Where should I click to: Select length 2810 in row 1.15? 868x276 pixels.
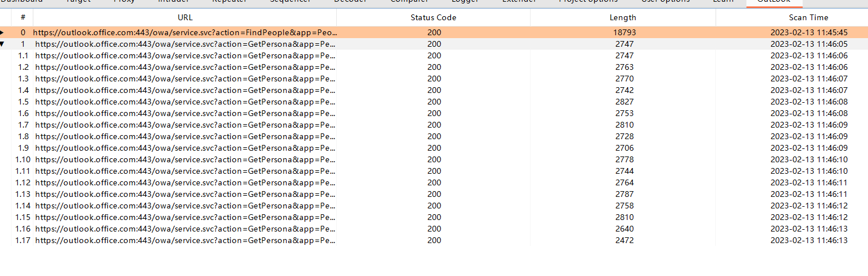point(624,217)
